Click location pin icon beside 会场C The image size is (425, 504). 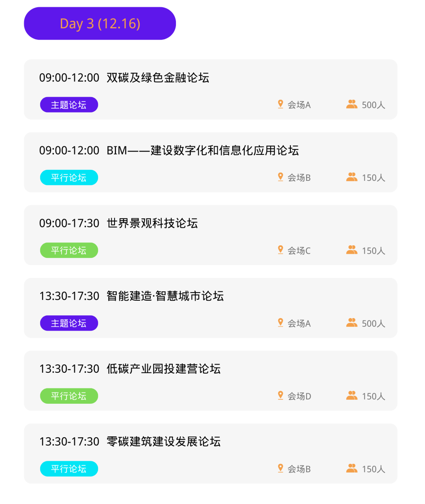[x=281, y=250]
